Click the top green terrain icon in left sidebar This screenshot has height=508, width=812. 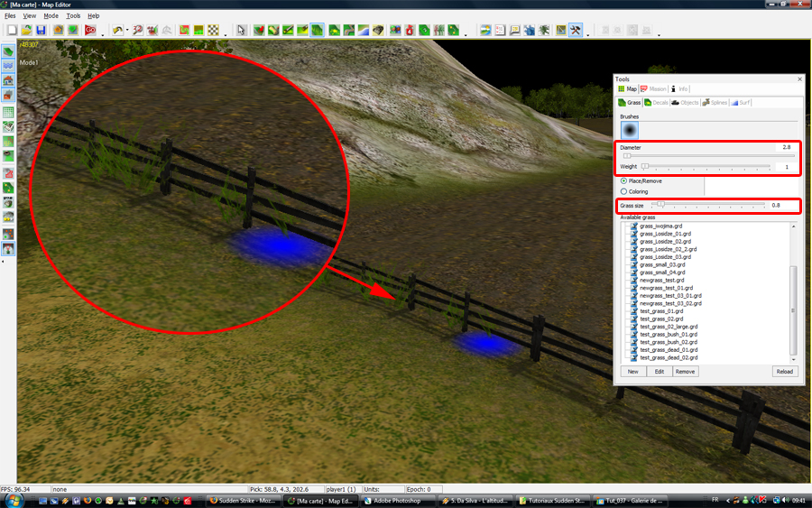tap(8, 51)
